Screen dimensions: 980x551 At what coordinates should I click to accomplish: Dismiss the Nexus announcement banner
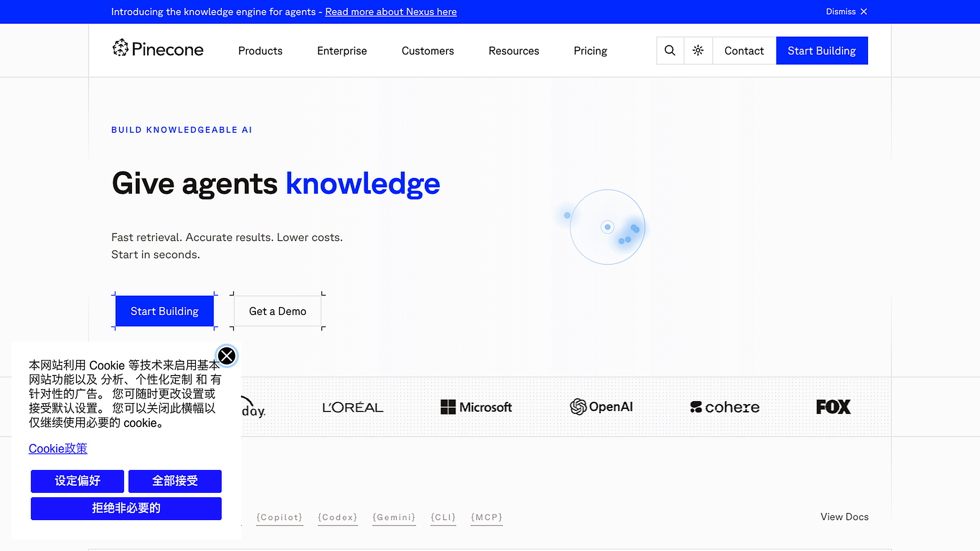coord(847,12)
